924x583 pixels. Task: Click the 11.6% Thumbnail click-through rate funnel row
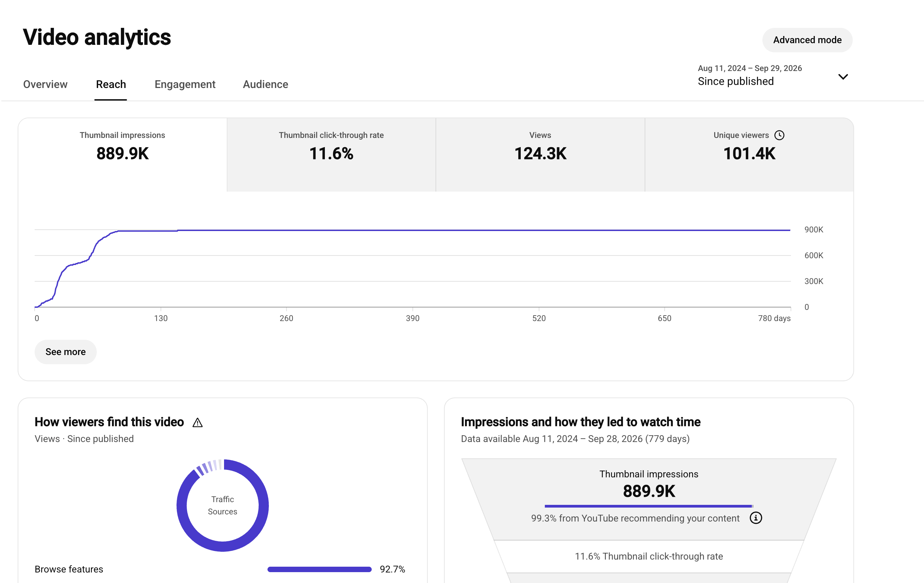coord(648,556)
